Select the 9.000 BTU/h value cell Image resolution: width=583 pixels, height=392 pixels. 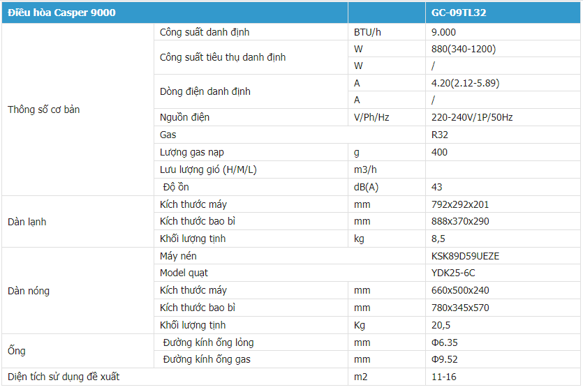tap(444, 32)
